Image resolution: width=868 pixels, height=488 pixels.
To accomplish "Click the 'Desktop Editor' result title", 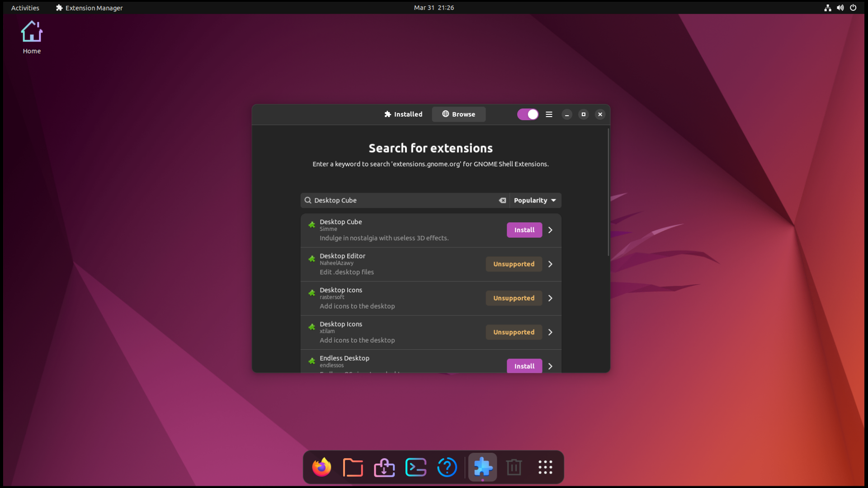I will [x=342, y=256].
